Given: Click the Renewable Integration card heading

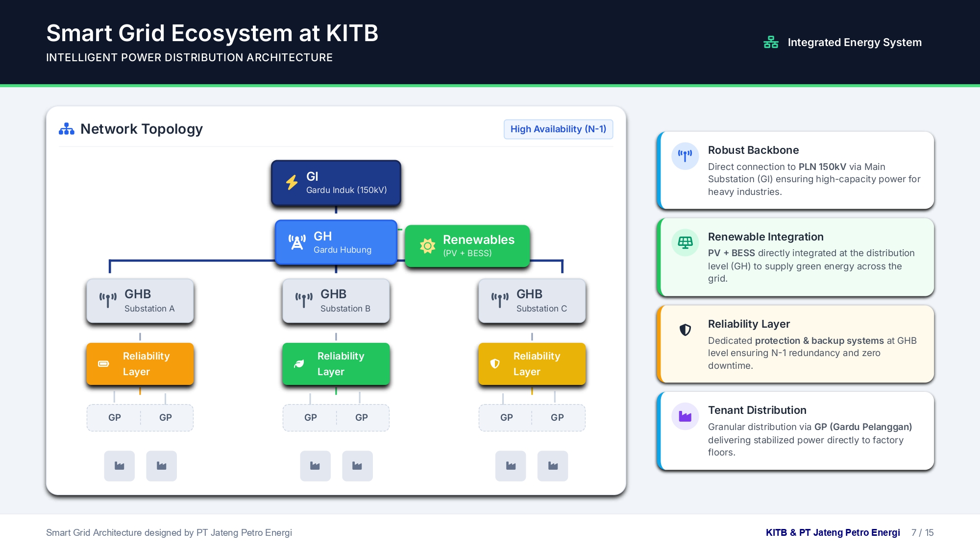Looking at the screenshot, I should pos(765,237).
